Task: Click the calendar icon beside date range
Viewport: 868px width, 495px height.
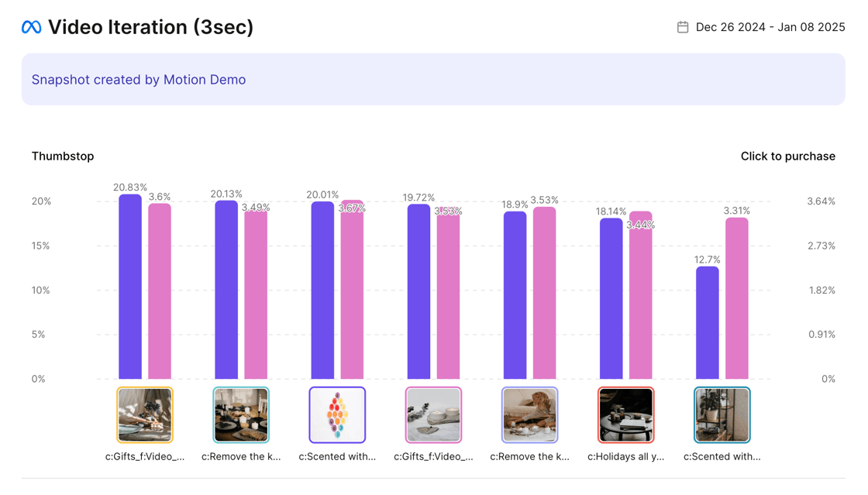Action: click(x=683, y=27)
